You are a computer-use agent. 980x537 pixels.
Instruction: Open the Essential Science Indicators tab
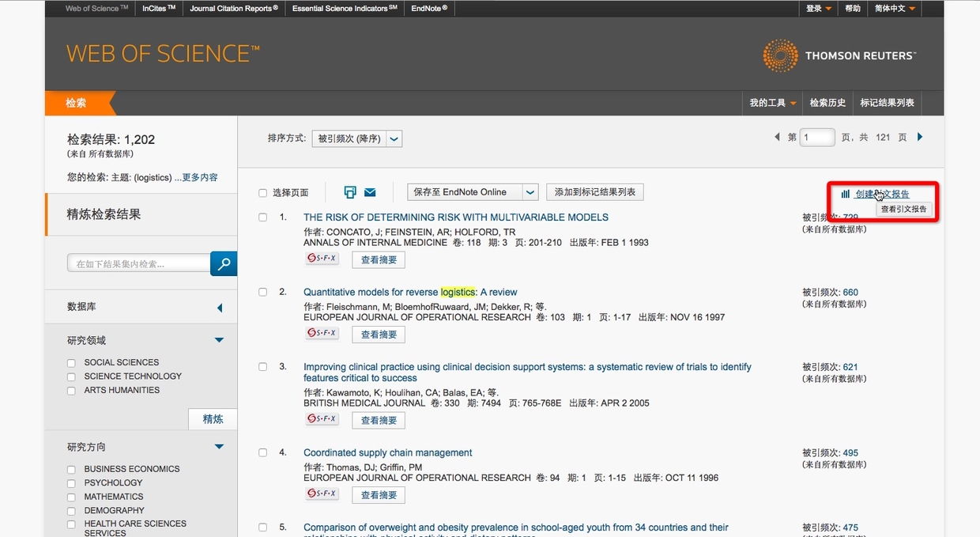pos(345,9)
